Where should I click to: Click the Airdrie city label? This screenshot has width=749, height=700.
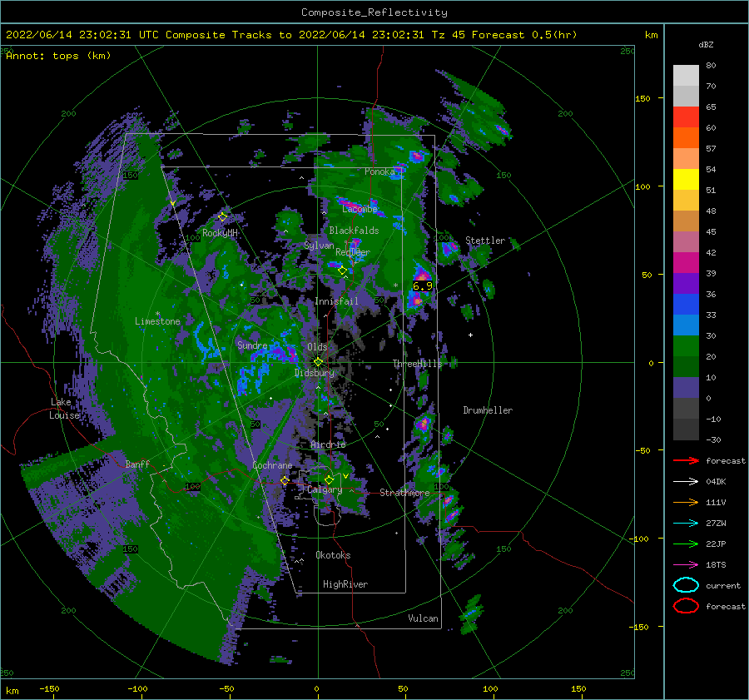(328, 444)
